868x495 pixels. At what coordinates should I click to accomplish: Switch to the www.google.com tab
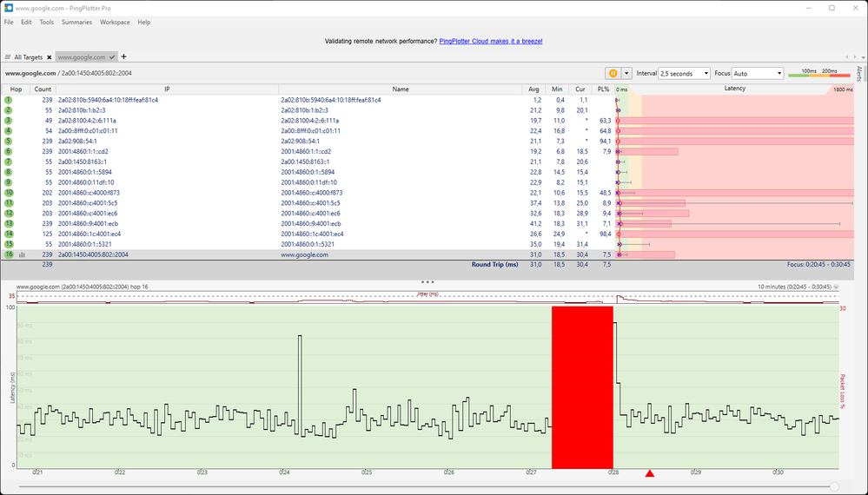click(x=81, y=57)
